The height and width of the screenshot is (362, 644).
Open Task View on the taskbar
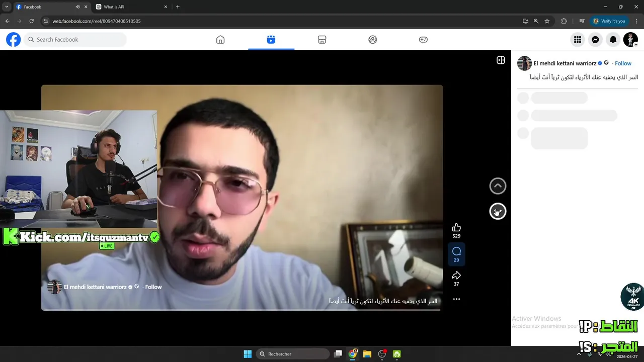point(338,354)
